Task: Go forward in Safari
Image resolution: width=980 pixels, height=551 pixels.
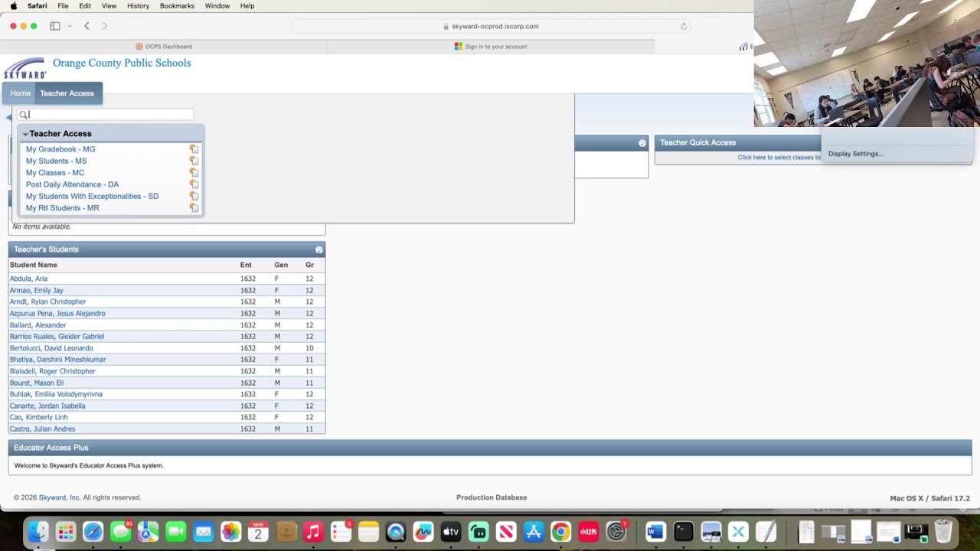Action: point(105,26)
